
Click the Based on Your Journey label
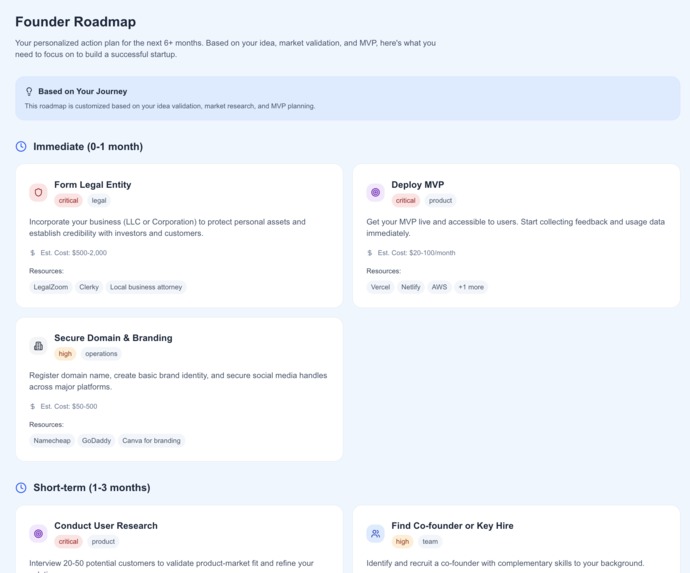83,91
